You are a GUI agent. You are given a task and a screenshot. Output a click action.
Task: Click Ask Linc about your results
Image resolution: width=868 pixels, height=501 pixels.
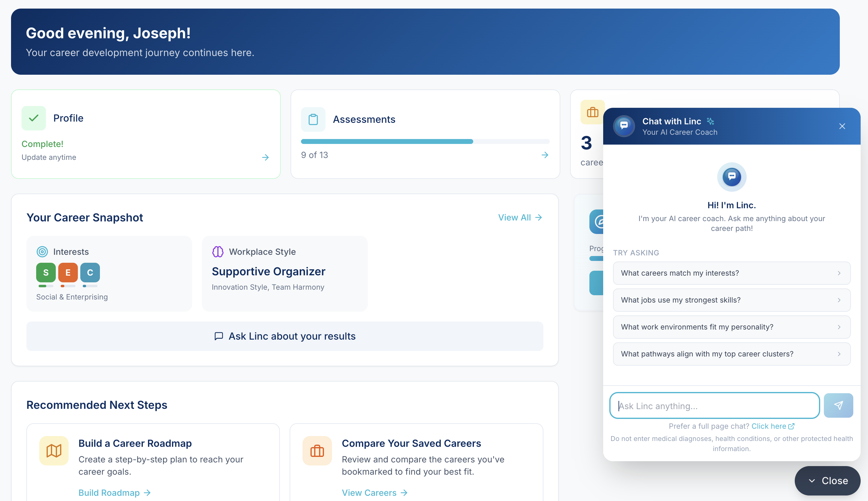[285, 336]
